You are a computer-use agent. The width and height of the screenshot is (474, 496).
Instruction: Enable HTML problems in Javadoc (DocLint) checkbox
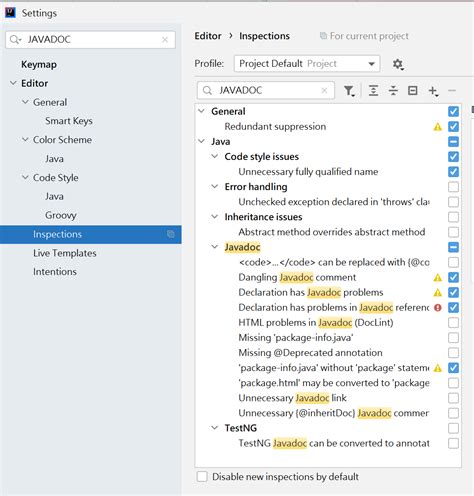coord(453,323)
